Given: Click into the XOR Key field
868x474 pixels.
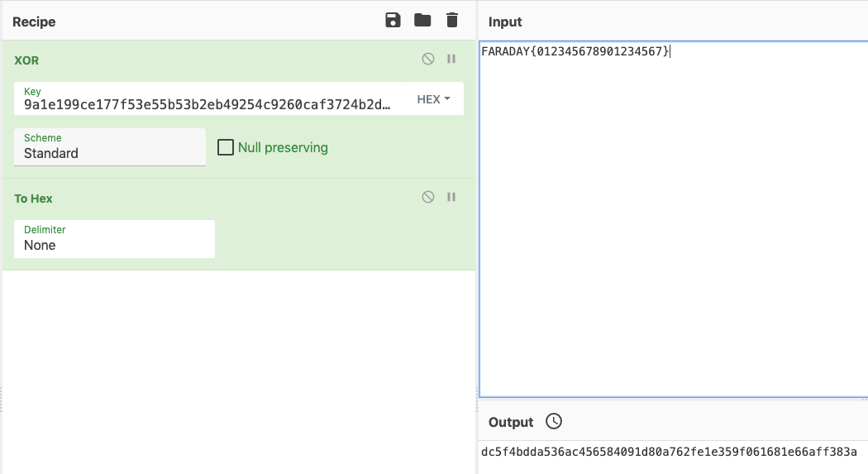Looking at the screenshot, I should coord(207,99).
